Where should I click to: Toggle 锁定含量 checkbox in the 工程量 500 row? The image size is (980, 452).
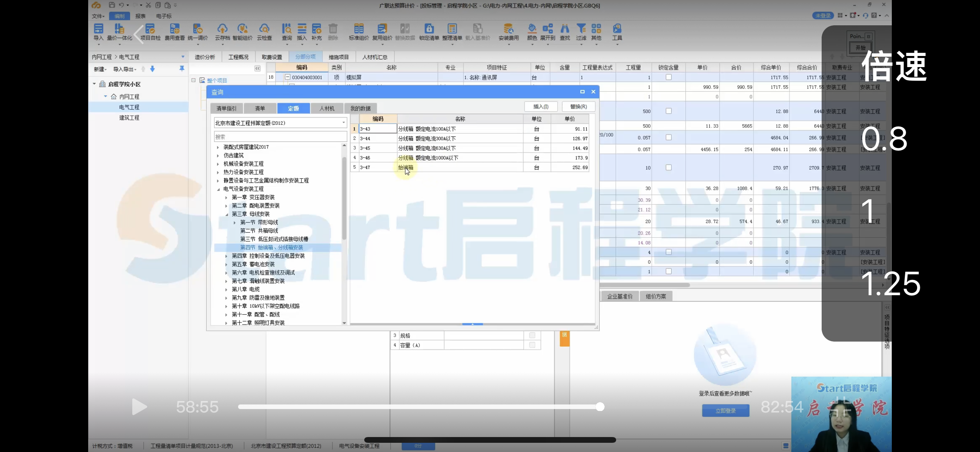pos(669,111)
